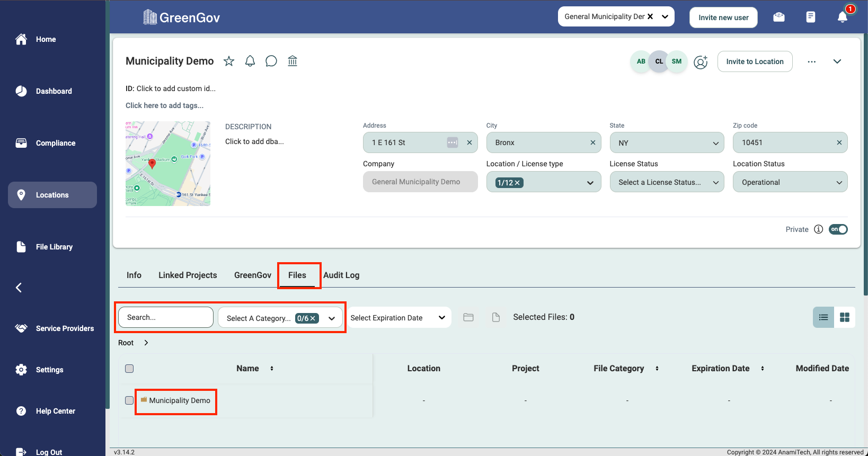Switch to list view of files
This screenshot has height=456, width=868.
pyautogui.click(x=823, y=317)
